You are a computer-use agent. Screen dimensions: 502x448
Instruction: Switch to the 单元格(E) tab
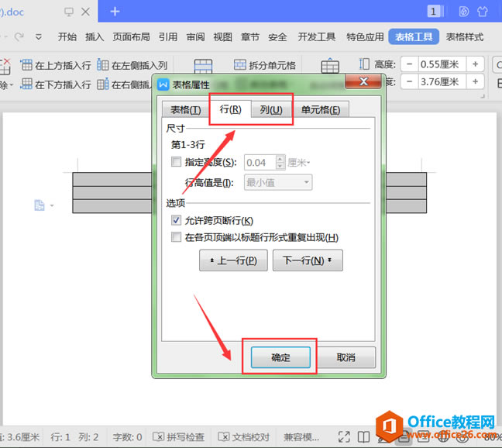pyautogui.click(x=321, y=110)
